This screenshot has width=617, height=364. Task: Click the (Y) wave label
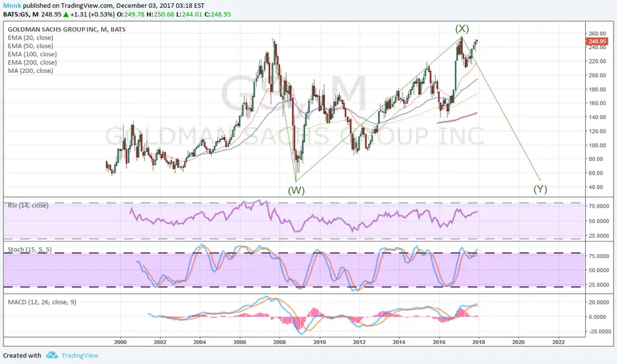(x=540, y=189)
